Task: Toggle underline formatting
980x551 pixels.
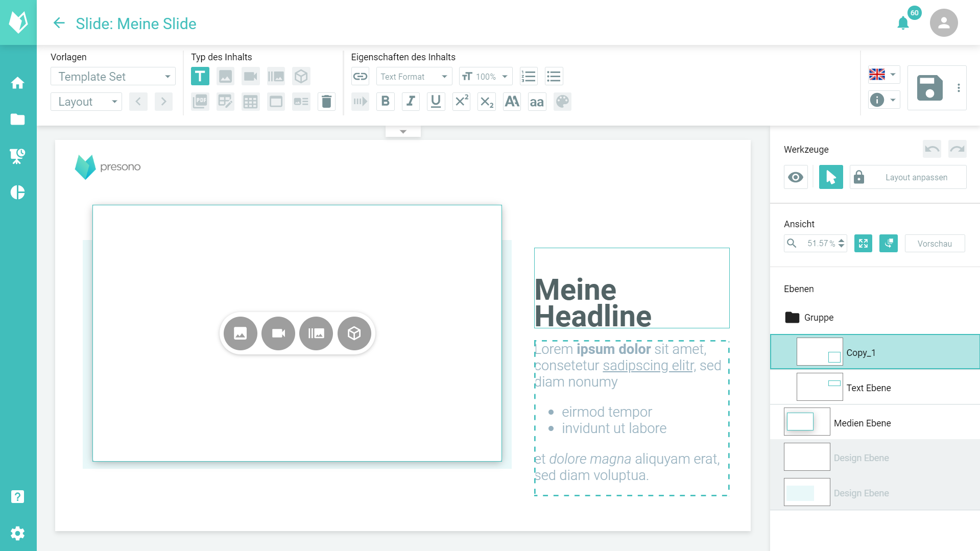Action: click(436, 102)
